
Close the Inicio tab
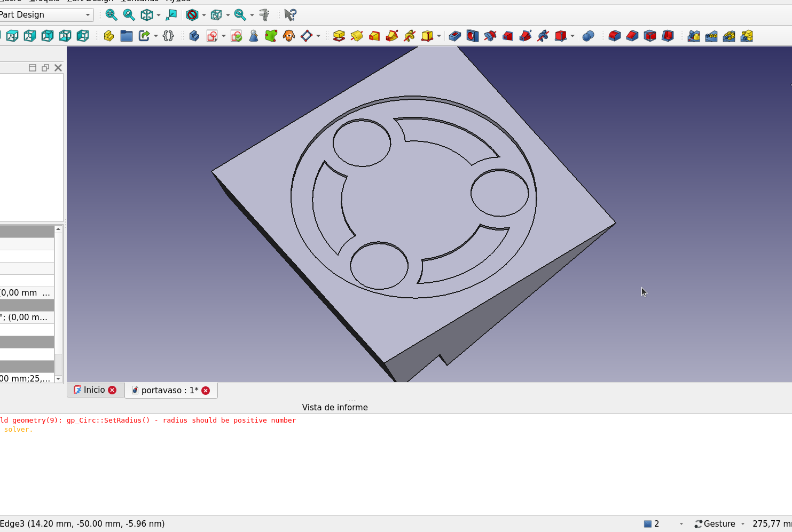point(112,390)
